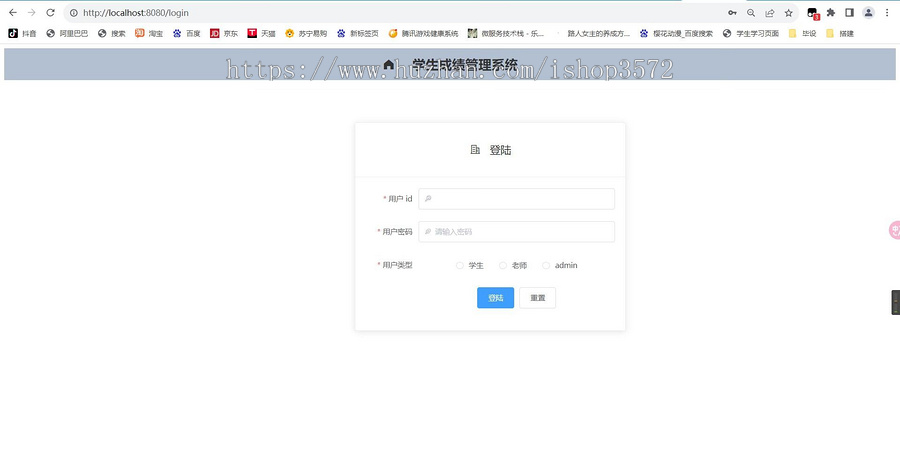Open the 天猫 bookmark
This screenshot has height=463, width=900.
[x=261, y=33]
